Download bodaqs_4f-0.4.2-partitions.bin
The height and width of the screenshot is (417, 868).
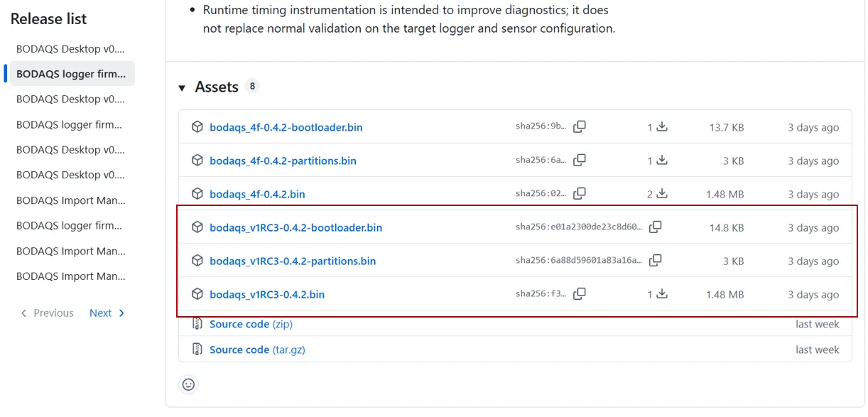[283, 161]
